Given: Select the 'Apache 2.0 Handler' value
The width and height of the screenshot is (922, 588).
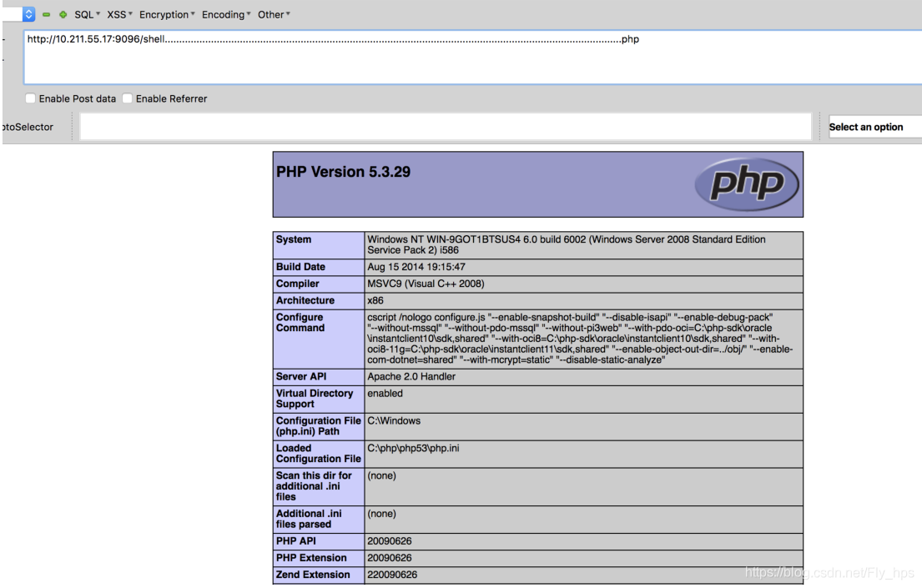Looking at the screenshot, I should click(x=411, y=377).
